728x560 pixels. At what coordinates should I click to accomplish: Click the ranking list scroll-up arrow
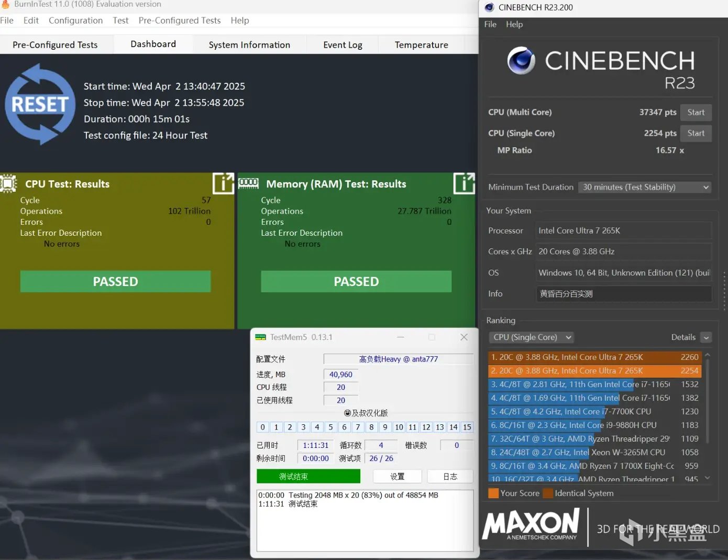point(708,355)
